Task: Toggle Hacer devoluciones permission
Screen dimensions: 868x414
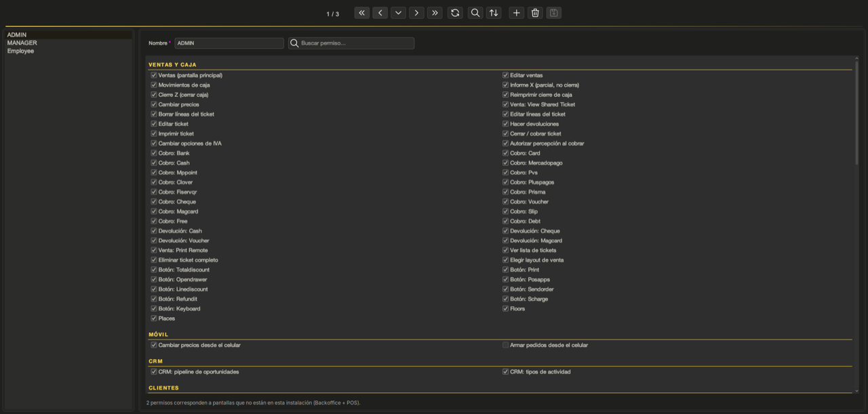Action: coord(505,124)
